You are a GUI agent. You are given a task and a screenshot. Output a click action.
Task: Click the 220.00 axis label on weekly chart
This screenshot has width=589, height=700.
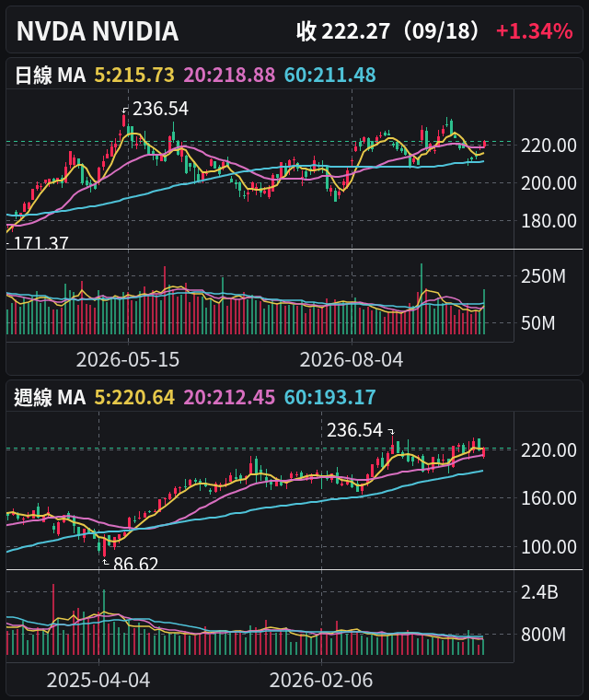549,450
